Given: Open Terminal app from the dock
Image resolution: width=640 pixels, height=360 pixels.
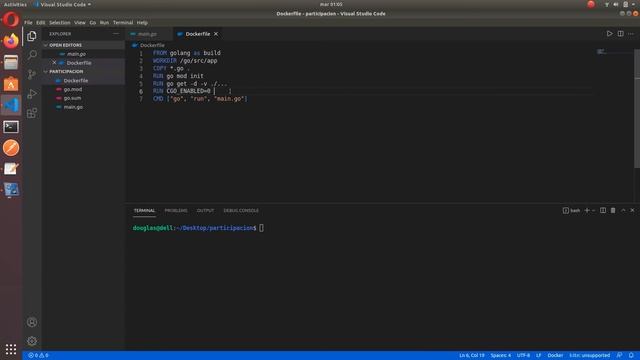Looking at the screenshot, I should pyautogui.click(x=11, y=127).
